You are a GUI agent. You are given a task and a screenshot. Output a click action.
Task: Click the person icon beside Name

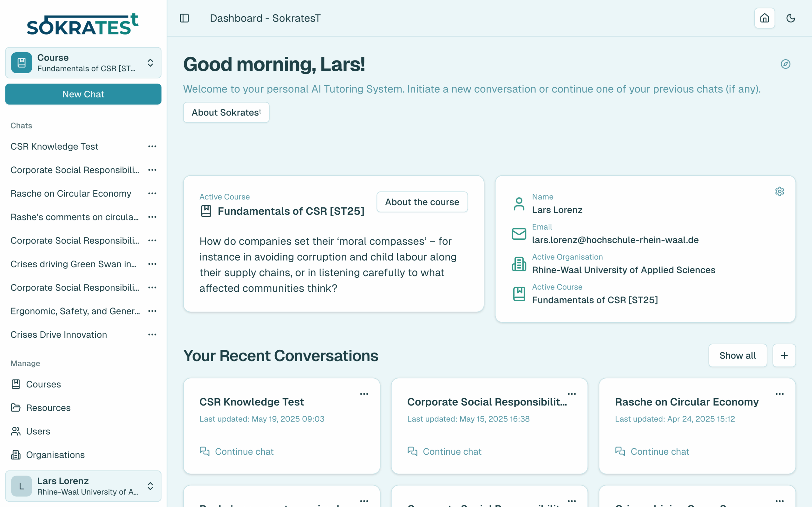pyautogui.click(x=519, y=204)
